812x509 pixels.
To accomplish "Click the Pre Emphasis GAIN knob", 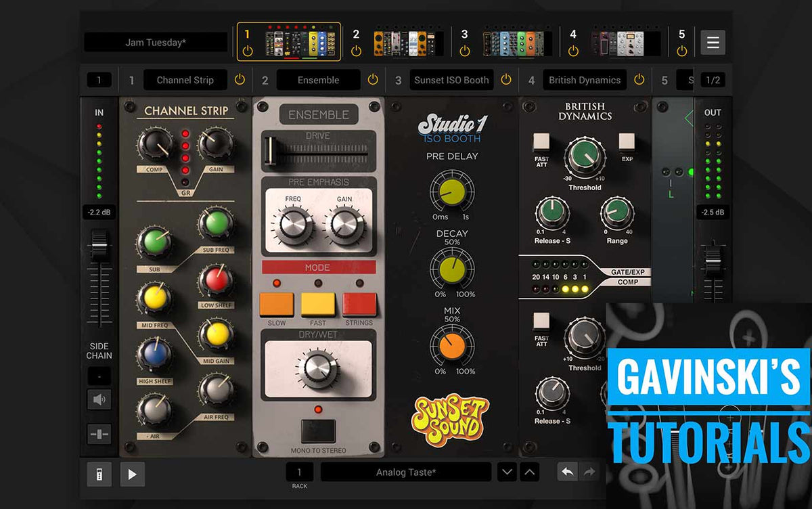I will pyautogui.click(x=344, y=224).
